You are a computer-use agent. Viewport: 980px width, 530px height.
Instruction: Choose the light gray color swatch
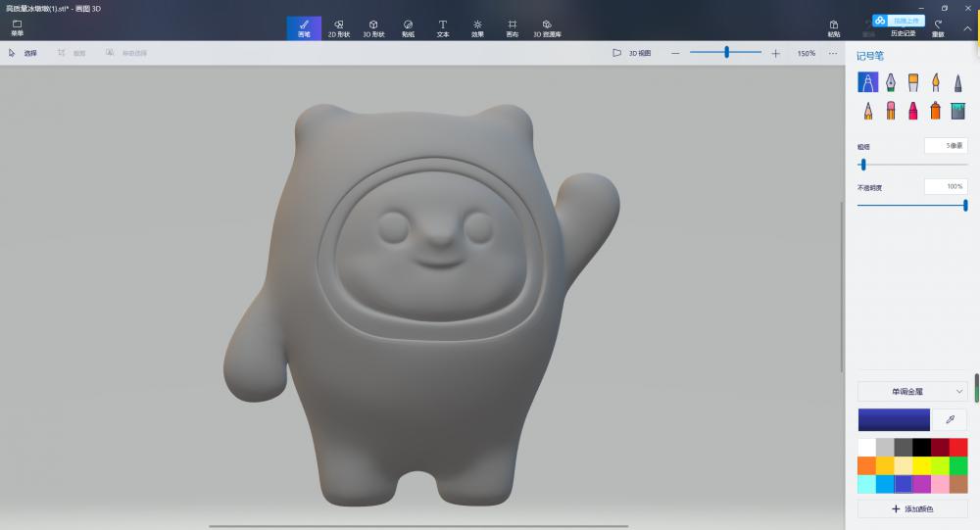click(x=885, y=448)
